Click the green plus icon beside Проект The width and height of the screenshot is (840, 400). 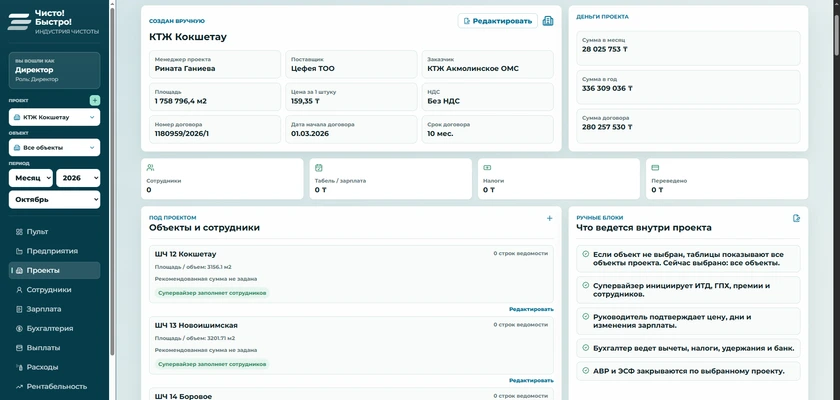(95, 100)
